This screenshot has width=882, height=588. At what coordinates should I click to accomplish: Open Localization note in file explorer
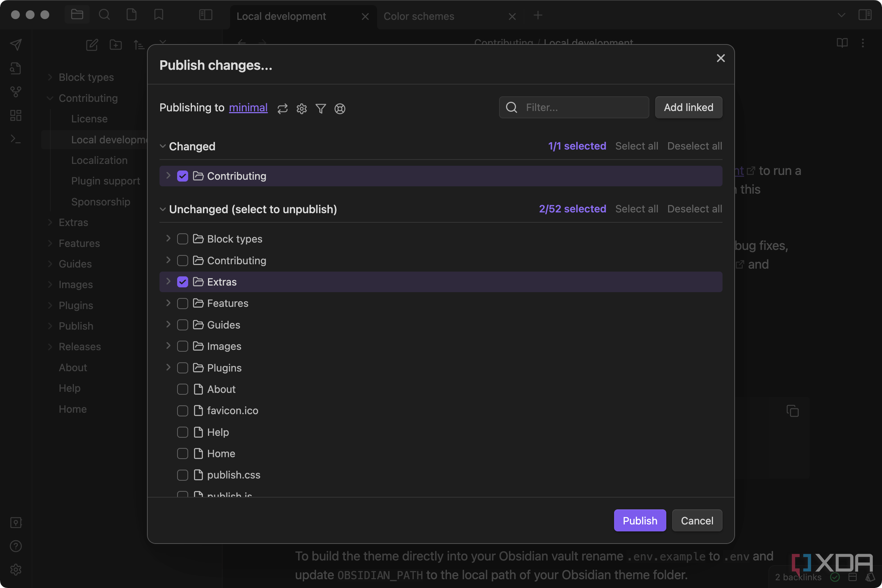pyautogui.click(x=99, y=160)
